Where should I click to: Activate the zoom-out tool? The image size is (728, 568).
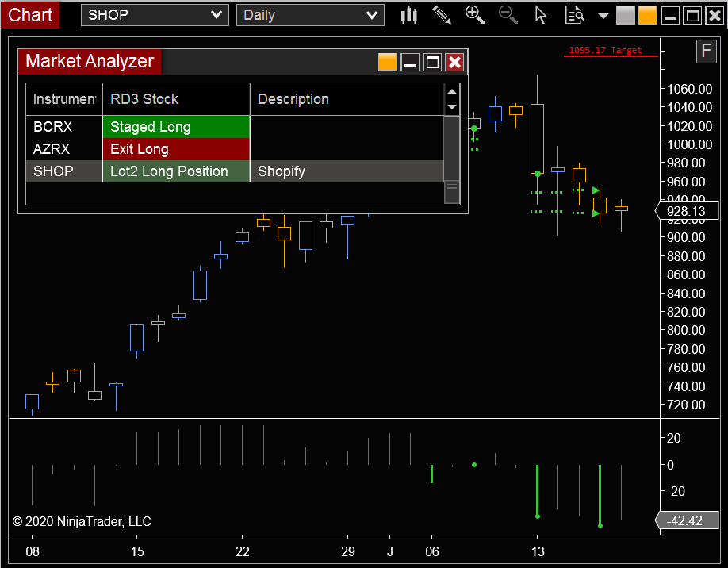[508, 14]
